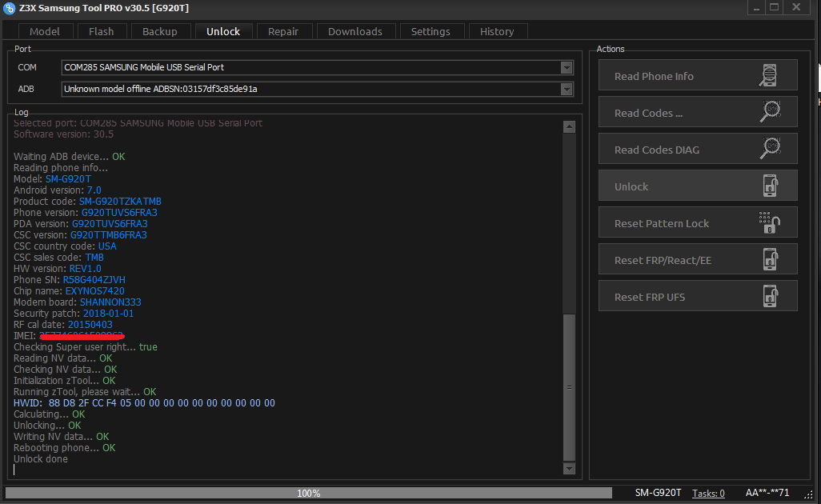The width and height of the screenshot is (821, 504).
Task: Click the security patch 2018-01-01
Action: point(108,314)
